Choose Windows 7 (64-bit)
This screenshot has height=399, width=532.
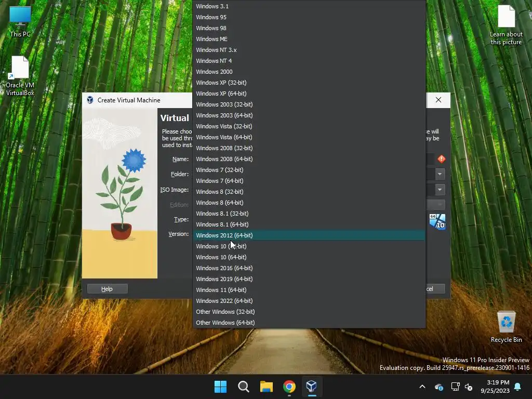309,180
